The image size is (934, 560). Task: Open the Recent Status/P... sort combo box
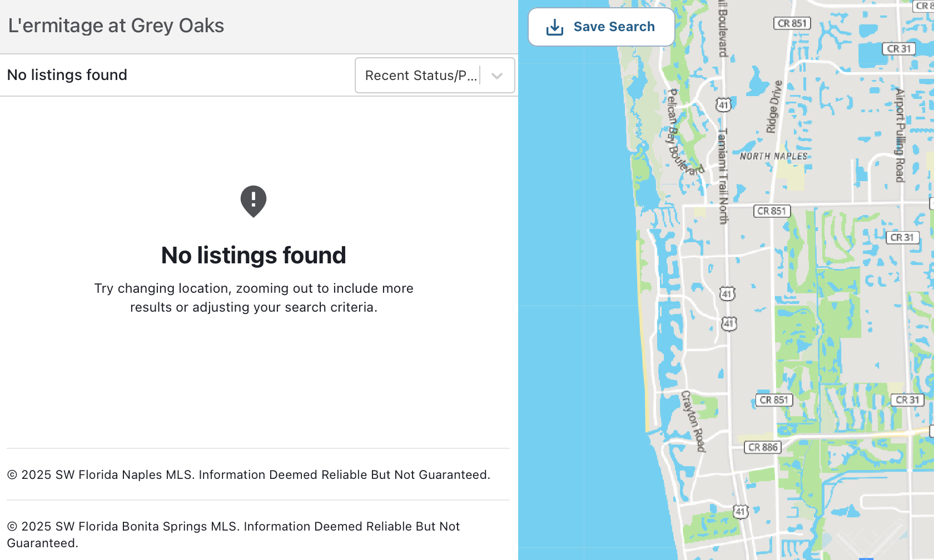(421, 76)
